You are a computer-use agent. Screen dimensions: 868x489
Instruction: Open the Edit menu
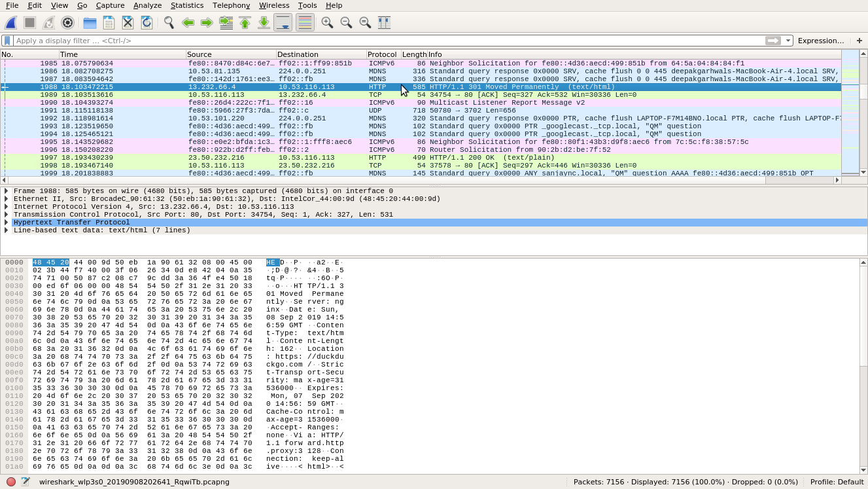(x=35, y=5)
